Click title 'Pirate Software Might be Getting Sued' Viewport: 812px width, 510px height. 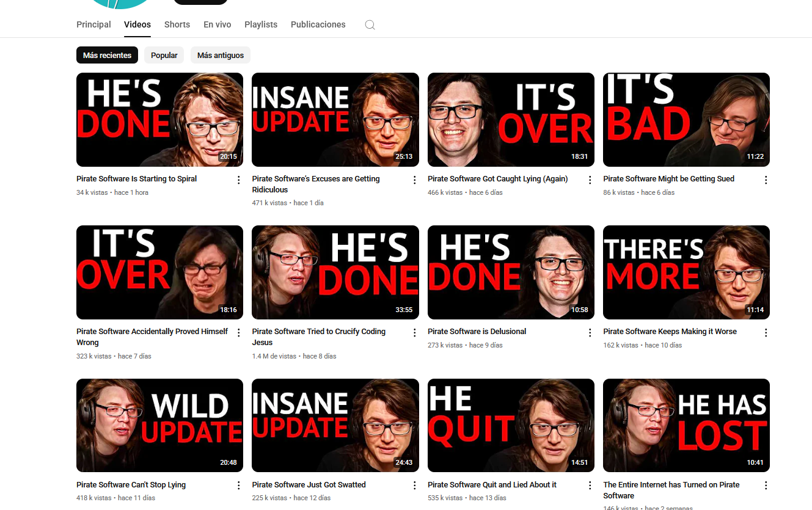tap(669, 179)
